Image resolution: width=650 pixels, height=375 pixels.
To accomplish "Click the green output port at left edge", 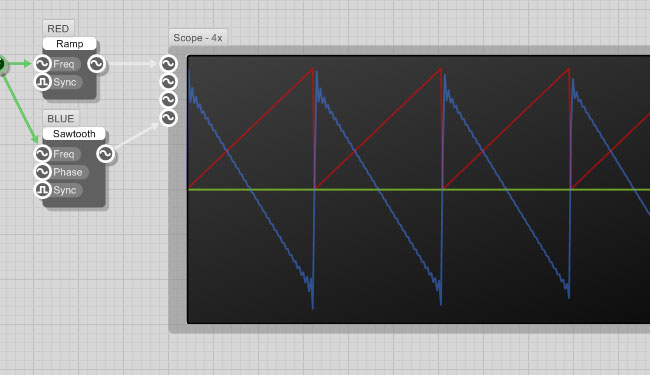I will 2,64.
